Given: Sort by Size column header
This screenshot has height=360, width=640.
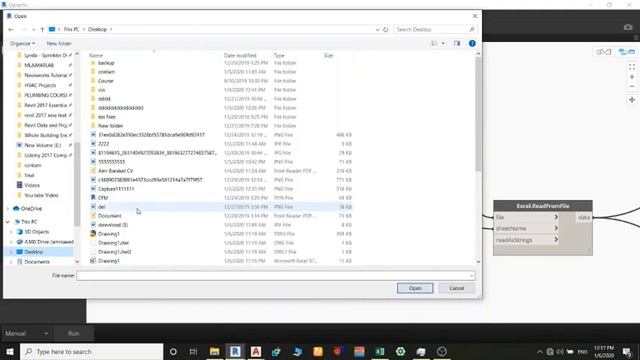Looking at the screenshot, I should tap(329, 55).
